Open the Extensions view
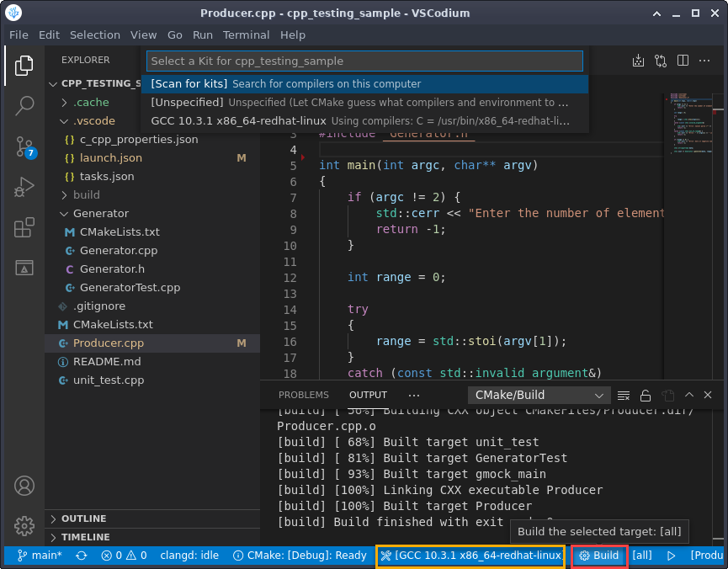728x569 pixels. point(24,228)
